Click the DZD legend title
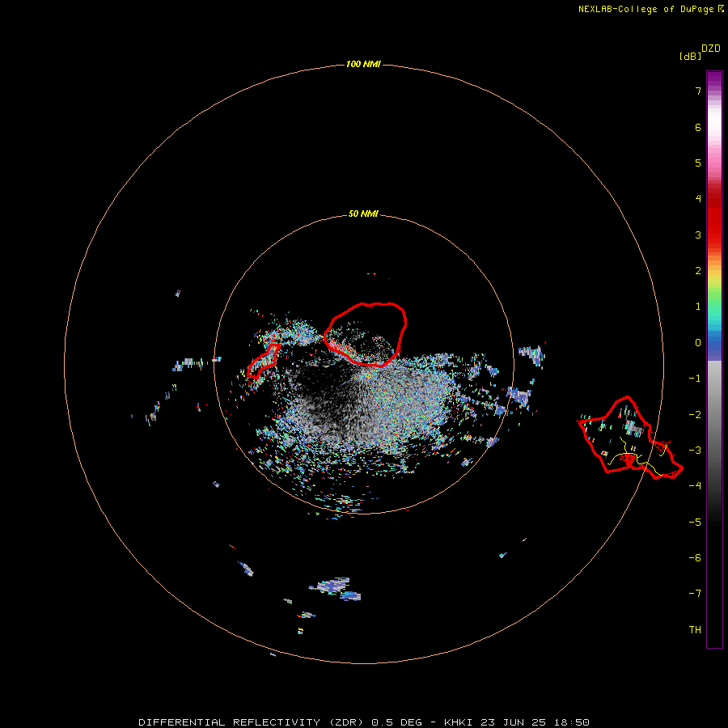Image resolution: width=728 pixels, height=728 pixels. (711, 49)
